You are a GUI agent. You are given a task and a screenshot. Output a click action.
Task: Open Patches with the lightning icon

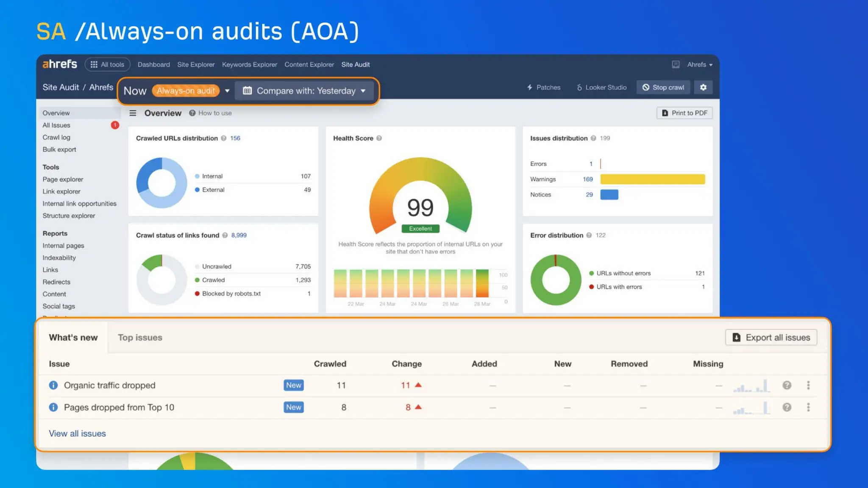[x=544, y=87]
